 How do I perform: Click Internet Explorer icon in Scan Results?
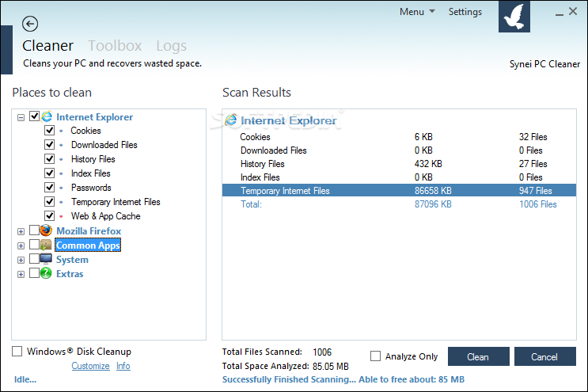(231, 120)
